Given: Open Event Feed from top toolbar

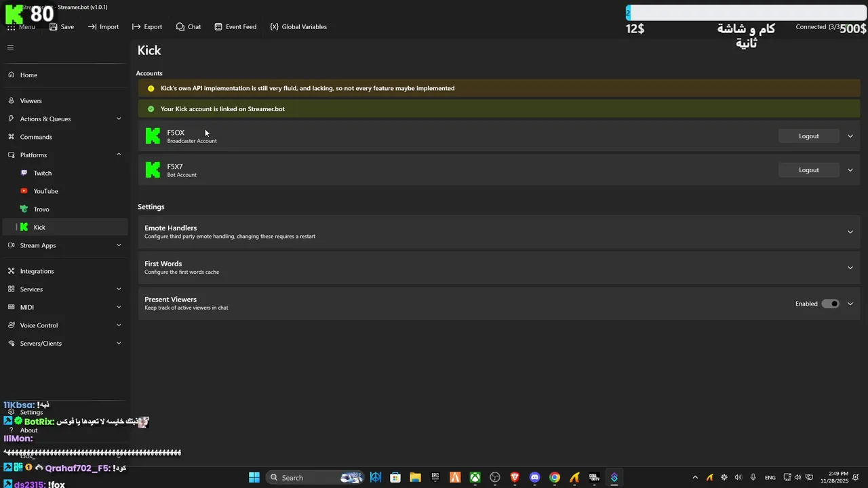Looking at the screenshot, I should [235, 27].
